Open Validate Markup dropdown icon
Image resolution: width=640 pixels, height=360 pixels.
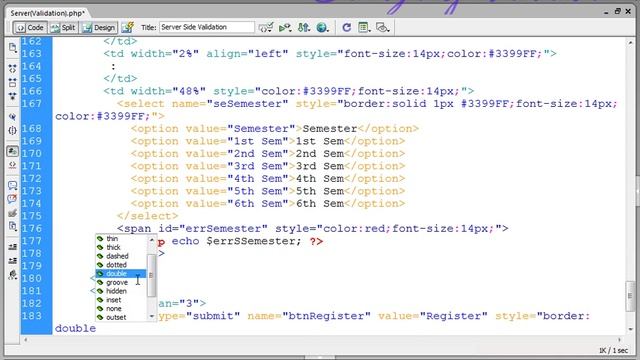coord(285,28)
